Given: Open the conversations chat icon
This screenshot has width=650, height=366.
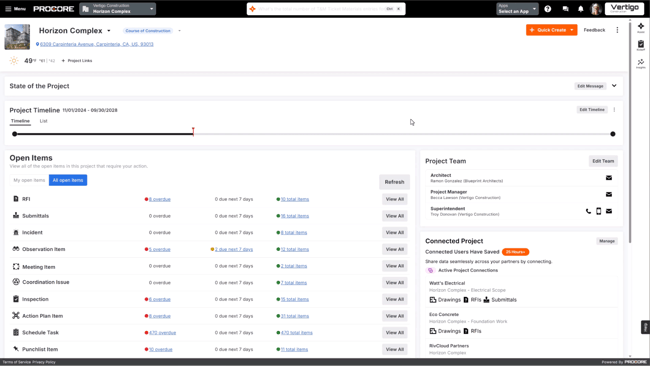Looking at the screenshot, I should tap(565, 9).
